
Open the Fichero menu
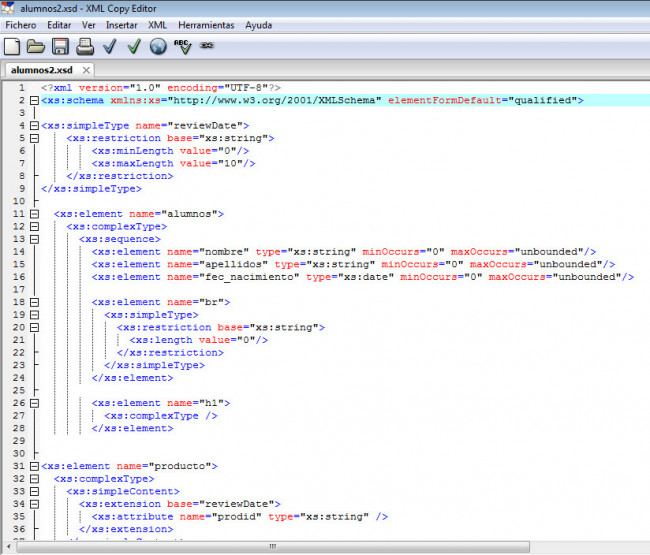pos(21,25)
